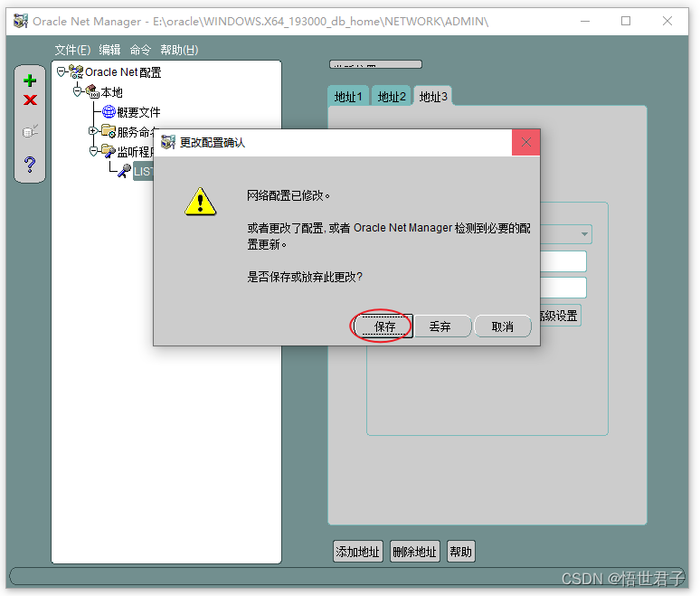This screenshot has height=596, width=700.
Task: Open help via question mark icon
Action: pos(30,165)
